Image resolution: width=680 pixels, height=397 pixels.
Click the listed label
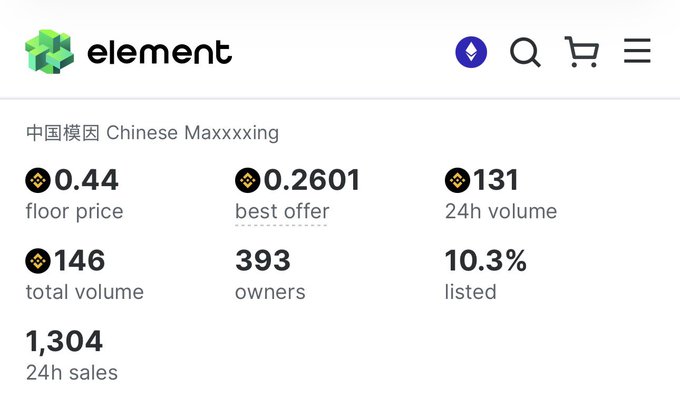[x=471, y=292]
